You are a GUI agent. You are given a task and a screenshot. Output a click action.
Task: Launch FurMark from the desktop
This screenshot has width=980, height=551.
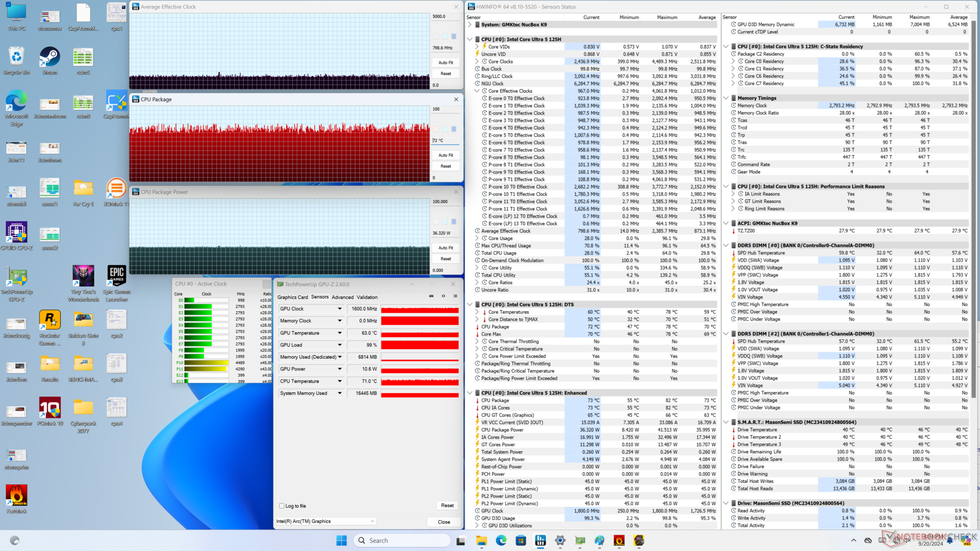[x=16, y=499]
